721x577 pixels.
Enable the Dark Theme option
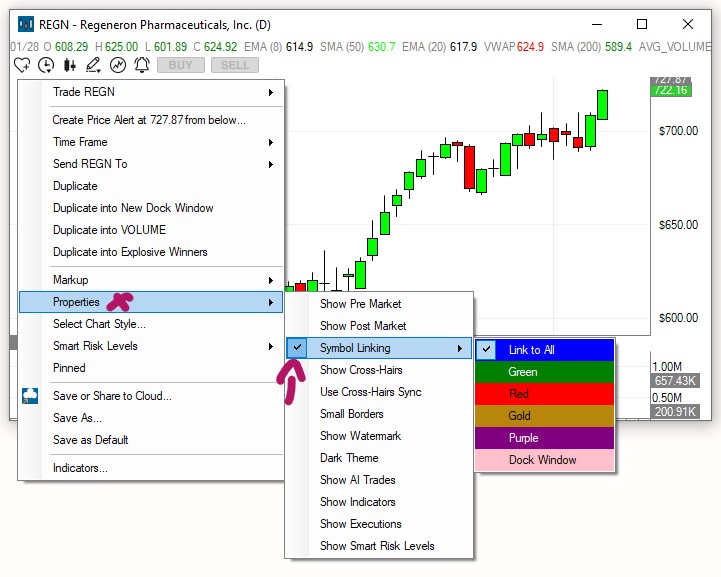pyautogui.click(x=349, y=458)
